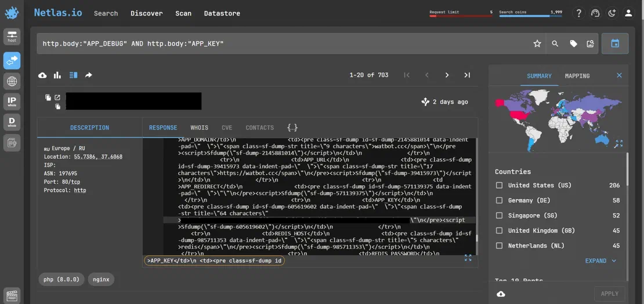
Task: Open the help question mark icon
Action: [578, 13]
